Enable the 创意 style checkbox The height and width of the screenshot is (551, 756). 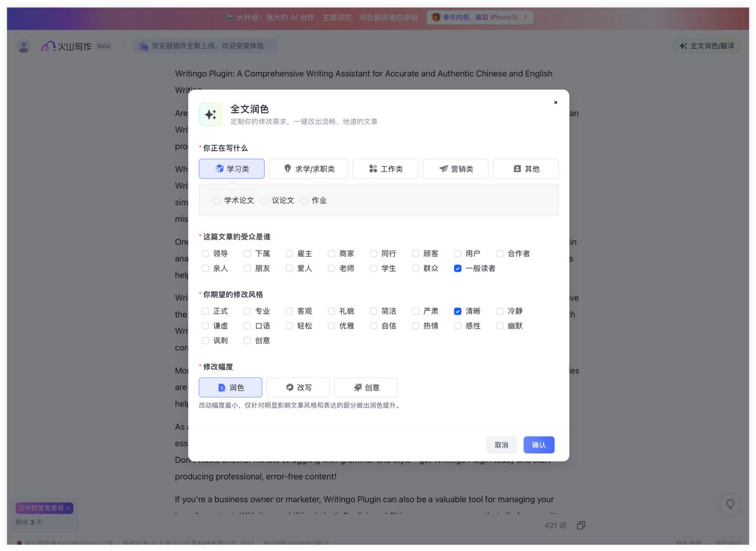pos(247,341)
